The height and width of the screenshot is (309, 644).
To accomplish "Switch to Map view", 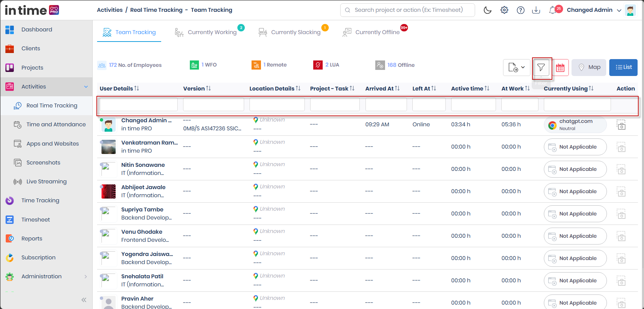I will pos(589,68).
